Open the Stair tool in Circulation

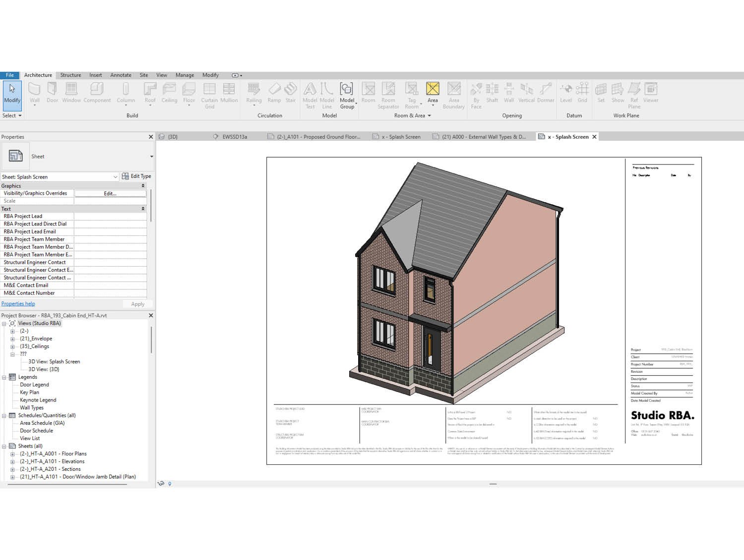(x=291, y=94)
